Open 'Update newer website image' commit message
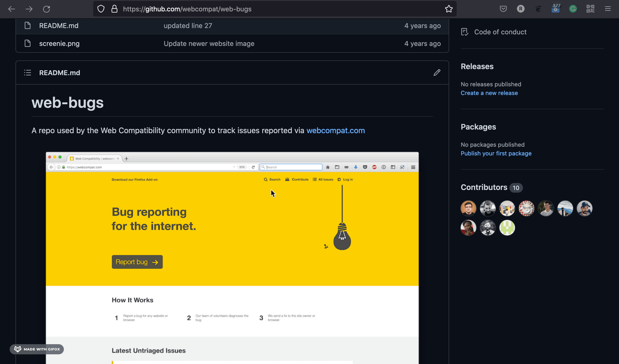Screen dimensions: 619x364 pos(209,44)
